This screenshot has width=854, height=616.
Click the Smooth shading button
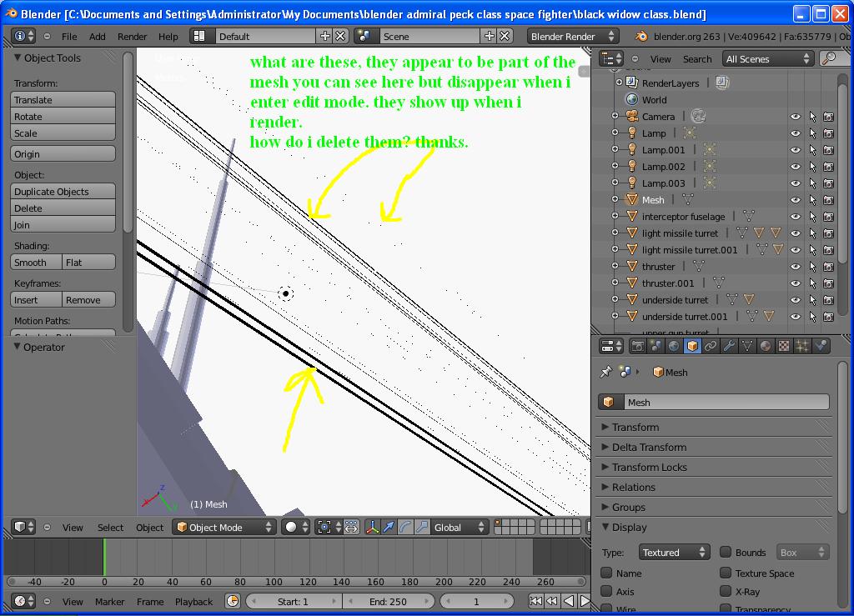tap(36, 263)
